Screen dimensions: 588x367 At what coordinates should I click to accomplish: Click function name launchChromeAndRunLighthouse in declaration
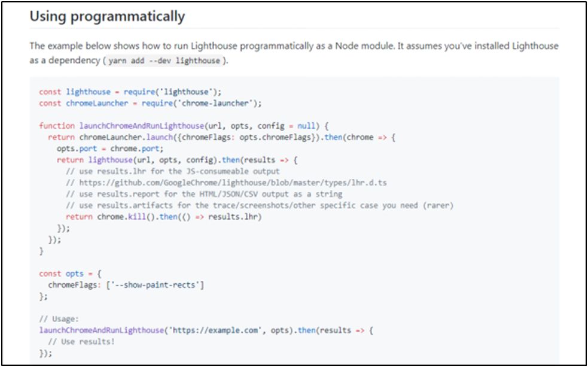point(141,126)
